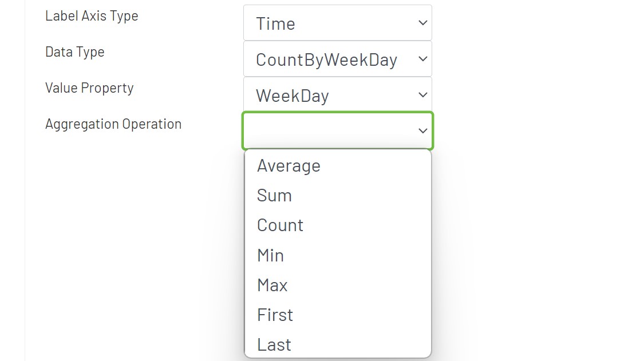
Task: Select Max in the dropdown list
Action: coord(272,285)
